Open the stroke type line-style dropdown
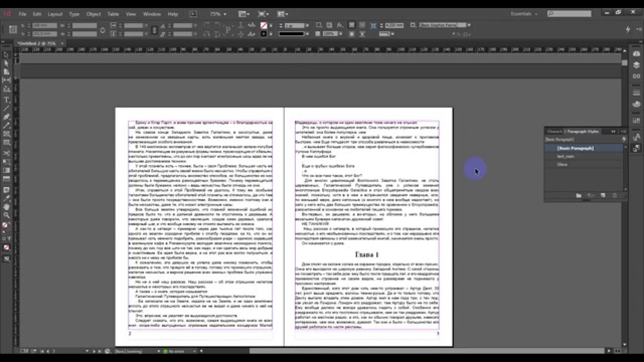This screenshot has height=362, width=644. 307,34
